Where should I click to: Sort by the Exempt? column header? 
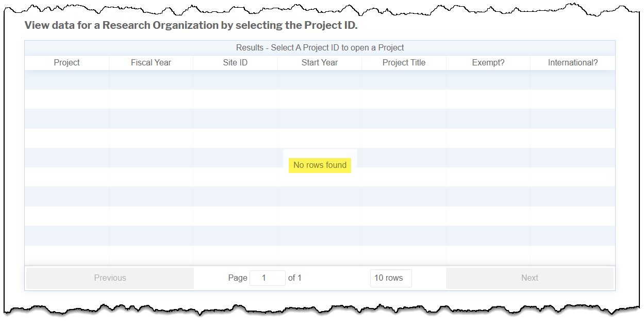tap(488, 63)
